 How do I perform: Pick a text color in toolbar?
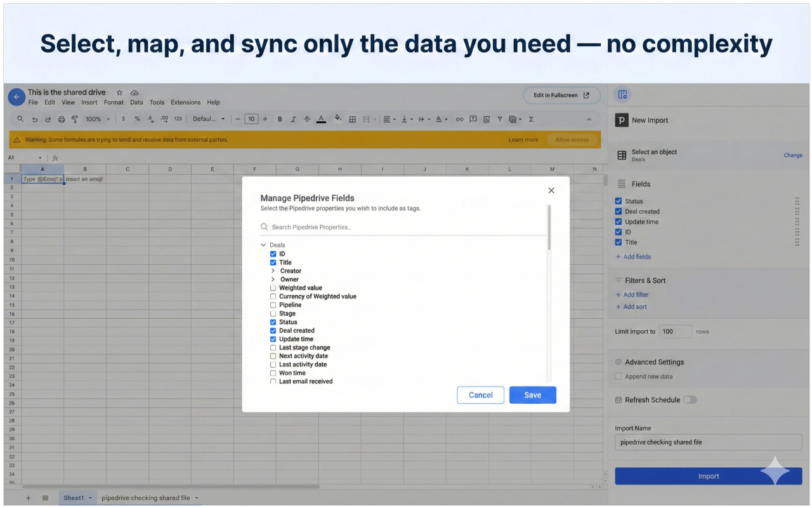coord(321,119)
